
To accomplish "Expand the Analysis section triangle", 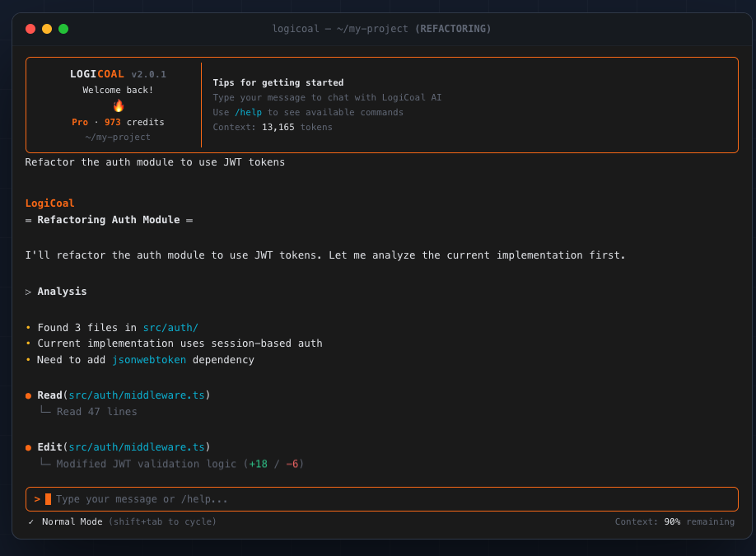I will coord(29,292).
